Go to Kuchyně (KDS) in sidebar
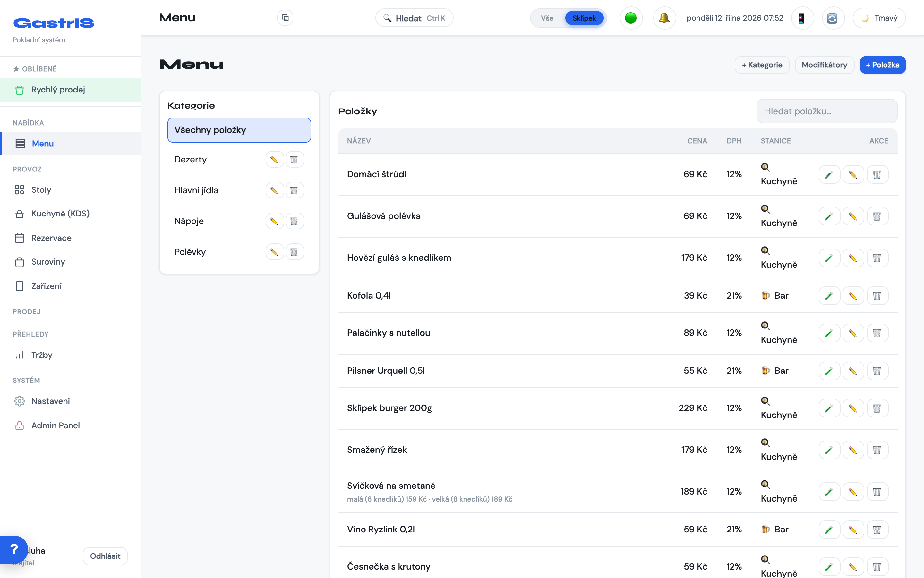This screenshot has height=578, width=924. (70, 214)
